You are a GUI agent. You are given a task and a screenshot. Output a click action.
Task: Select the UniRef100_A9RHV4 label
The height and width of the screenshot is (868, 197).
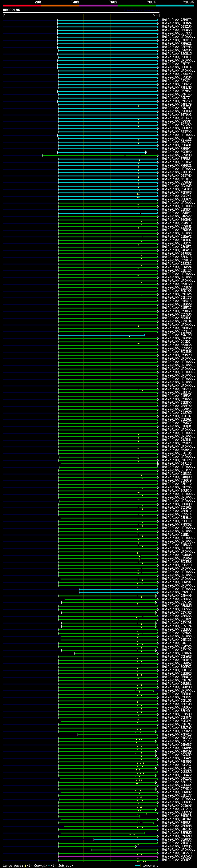pos(177,149)
